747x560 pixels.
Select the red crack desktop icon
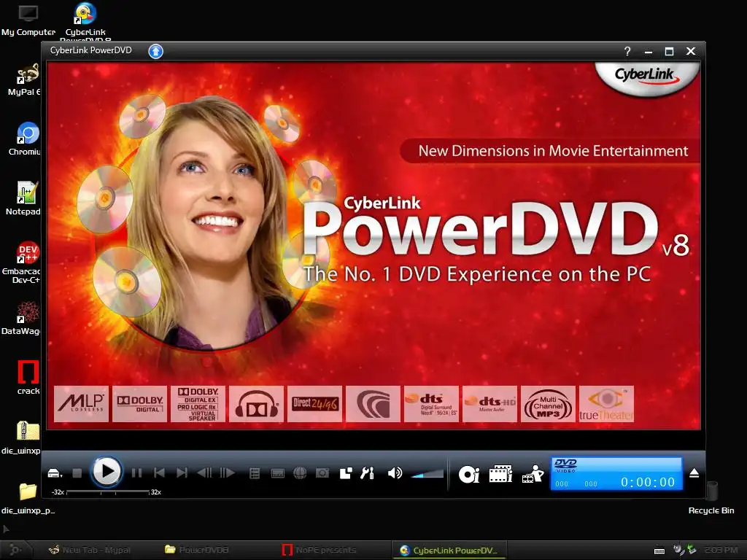point(28,378)
